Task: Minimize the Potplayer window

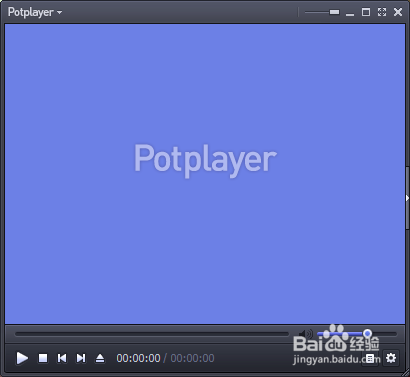Action: coord(350,13)
